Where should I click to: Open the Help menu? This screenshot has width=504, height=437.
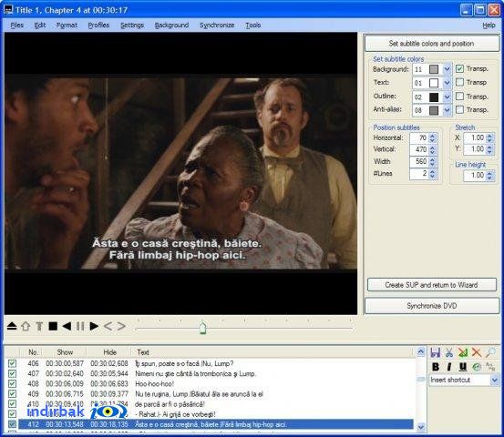point(489,25)
